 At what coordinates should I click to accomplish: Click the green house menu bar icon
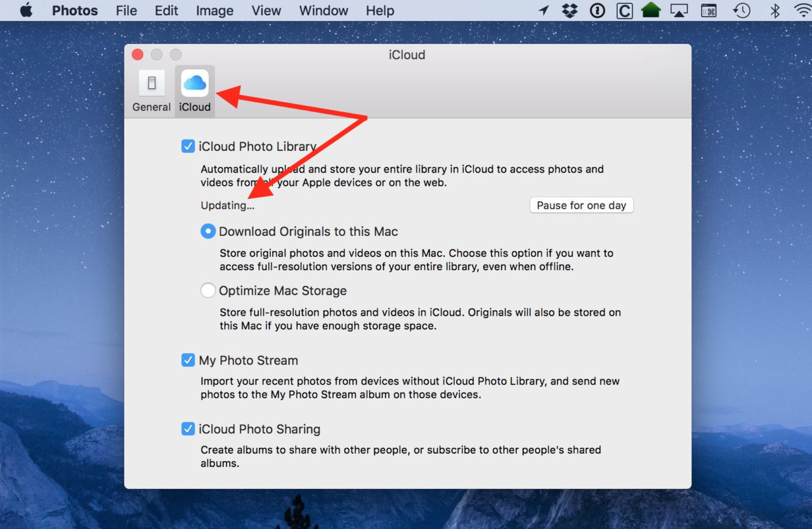pyautogui.click(x=651, y=10)
